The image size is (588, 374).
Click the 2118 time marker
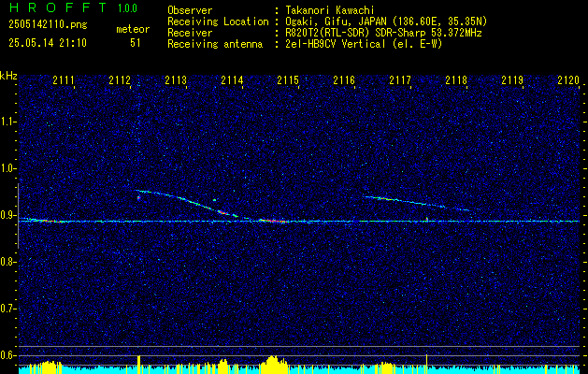[x=456, y=80]
